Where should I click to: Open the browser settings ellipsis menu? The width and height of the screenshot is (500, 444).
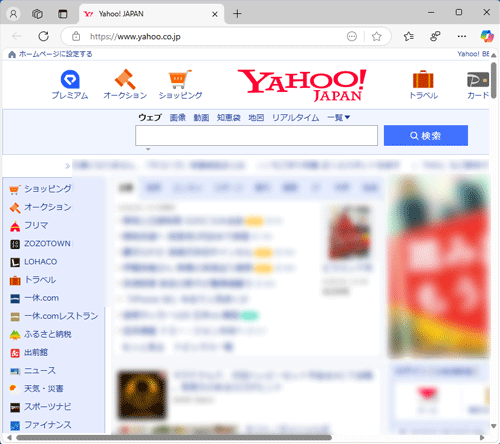(x=462, y=36)
